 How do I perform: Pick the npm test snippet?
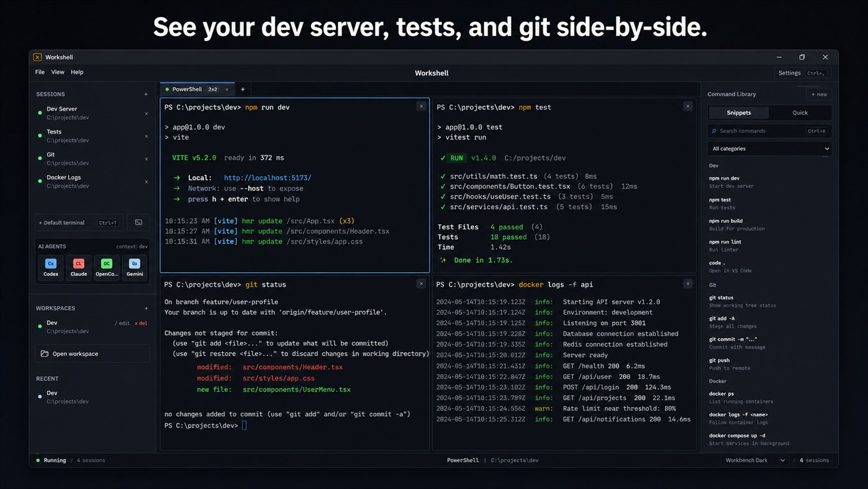[x=769, y=204]
